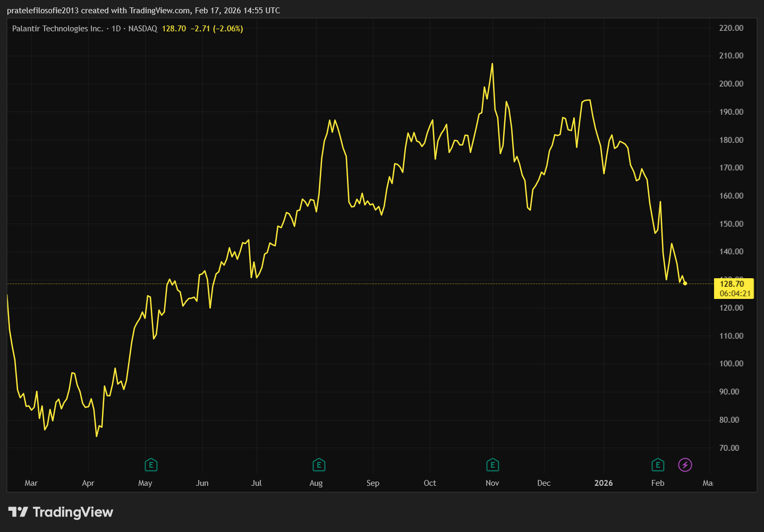Click the Feb label on the time axis
The image size is (764, 532).
click(658, 483)
